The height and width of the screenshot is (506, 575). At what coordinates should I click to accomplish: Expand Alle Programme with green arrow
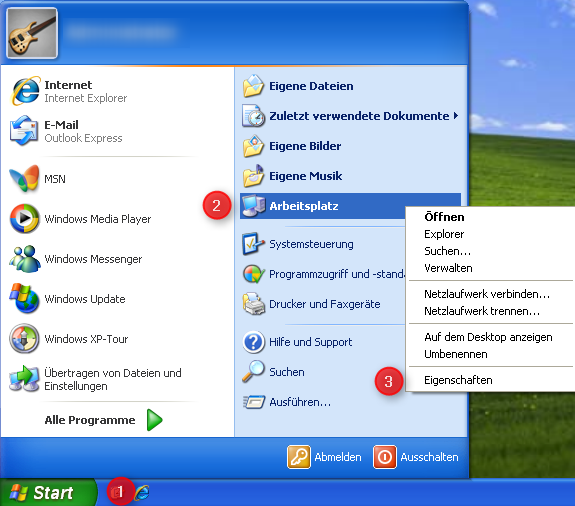[103, 420]
